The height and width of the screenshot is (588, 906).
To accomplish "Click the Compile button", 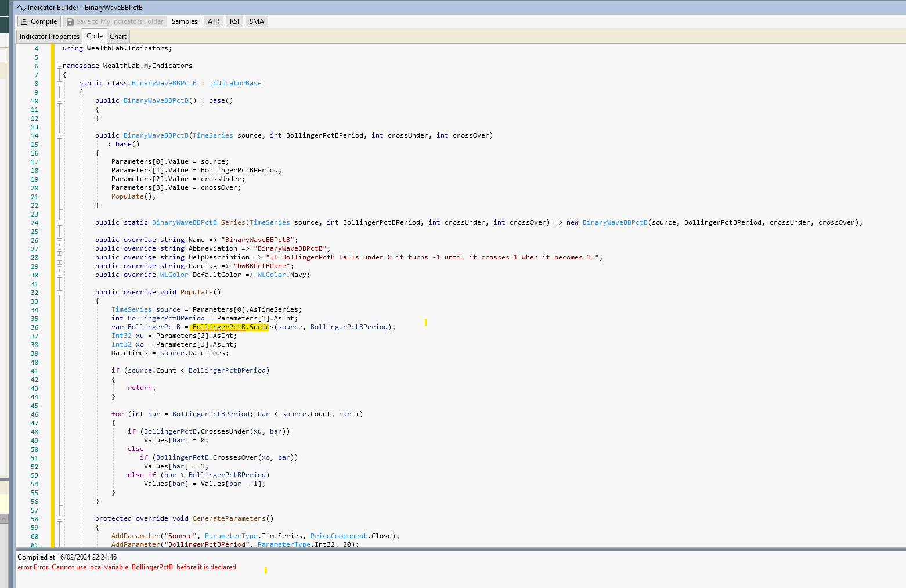I will [39, 21].
